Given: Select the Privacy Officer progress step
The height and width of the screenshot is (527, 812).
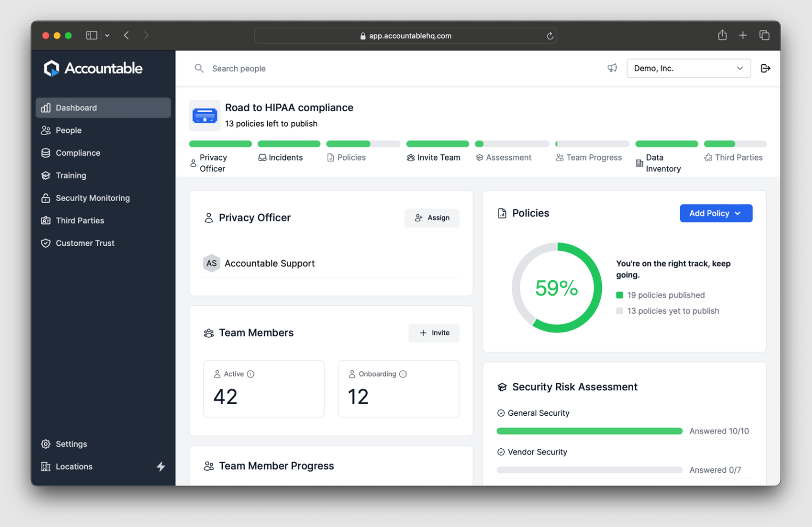Looking at the screenshot, I should pos(220,157).
